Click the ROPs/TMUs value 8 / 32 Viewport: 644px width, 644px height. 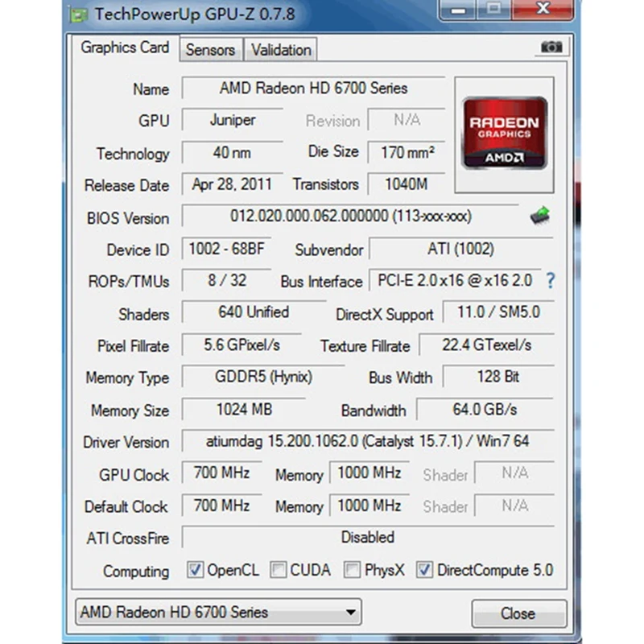tap(227, 280)
